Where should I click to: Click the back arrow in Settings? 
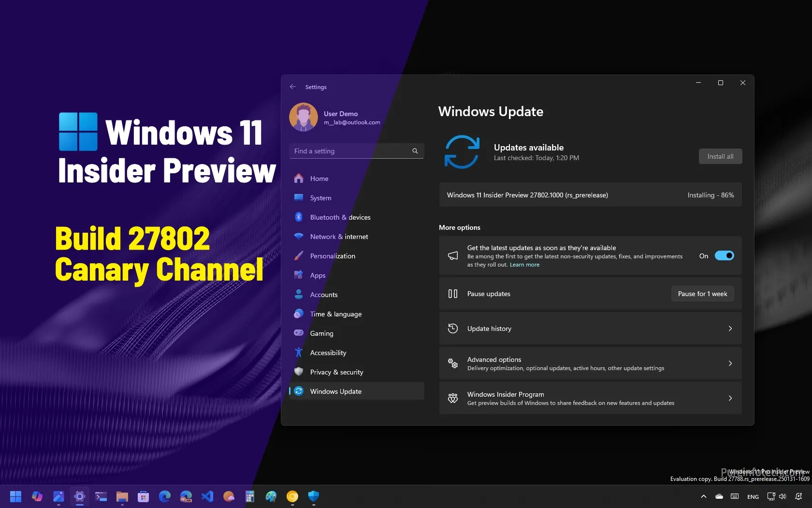[292, 87]
